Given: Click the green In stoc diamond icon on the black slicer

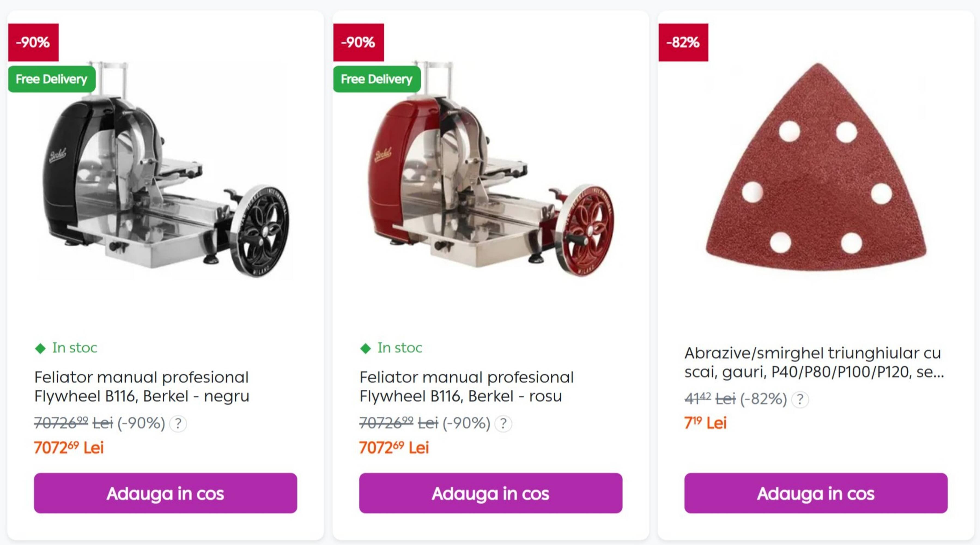Looking at the screenshot, I should (x=40, y=348).
